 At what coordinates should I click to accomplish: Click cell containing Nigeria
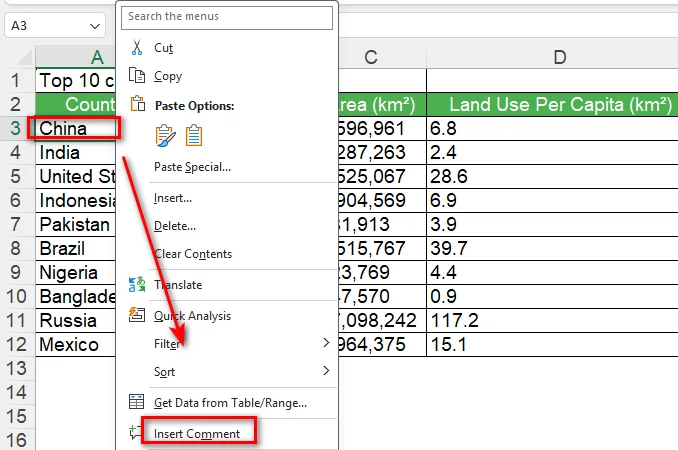pos(76,272)
